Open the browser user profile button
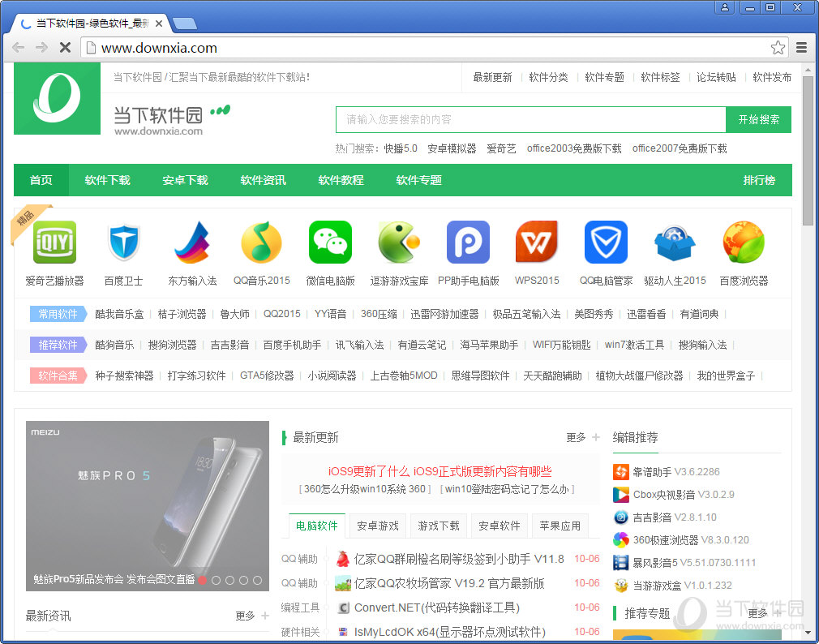 (x=725, y=7)
